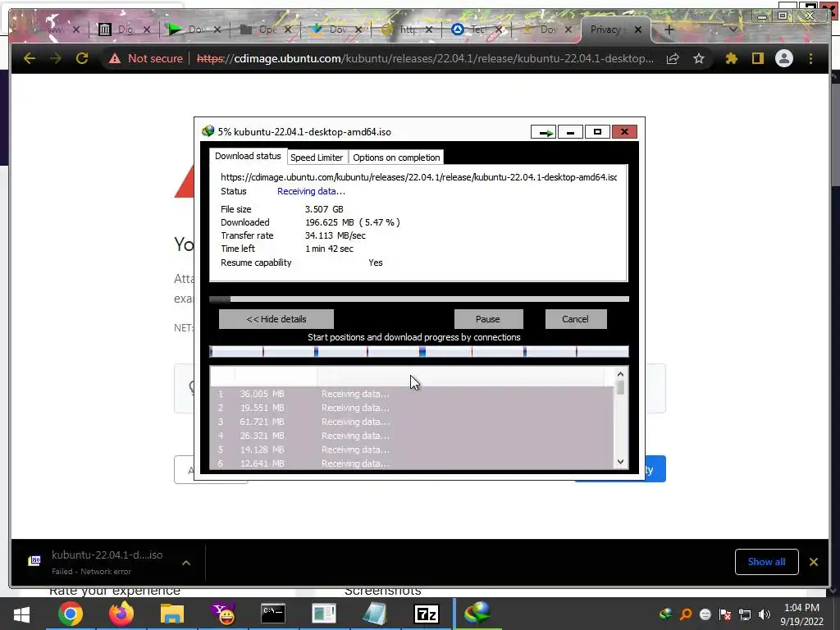Screen dimensions: 840x630
Task: Open the Chrome extensions puzzle icon
Action: point(731,58)
